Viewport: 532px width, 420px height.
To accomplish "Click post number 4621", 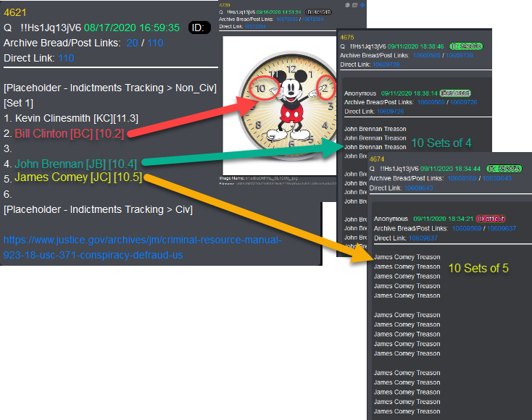I will pyautogui.click(x=15, y=12).
